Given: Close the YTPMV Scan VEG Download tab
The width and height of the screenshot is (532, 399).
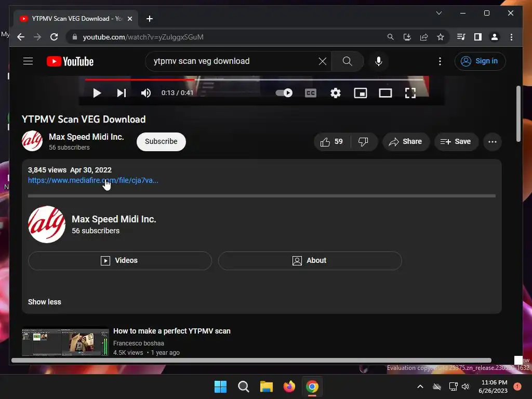Looking at the screenshot, I should (x=129, y=19).
